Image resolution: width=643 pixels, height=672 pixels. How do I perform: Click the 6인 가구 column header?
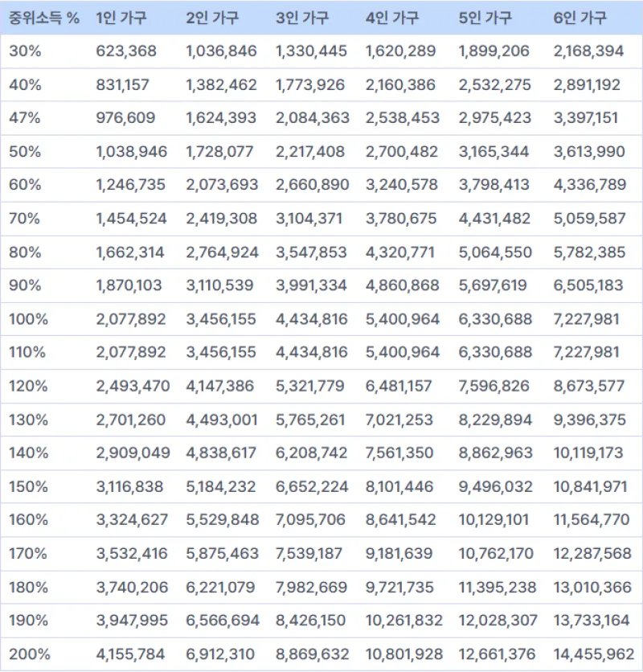(x=580, y=18)
